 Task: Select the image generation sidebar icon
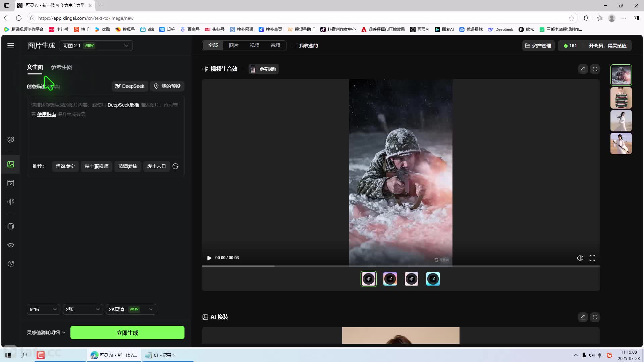[11, 164]
